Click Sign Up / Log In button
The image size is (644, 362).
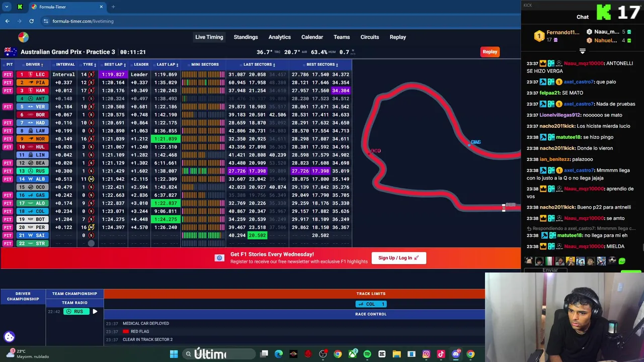398,258
